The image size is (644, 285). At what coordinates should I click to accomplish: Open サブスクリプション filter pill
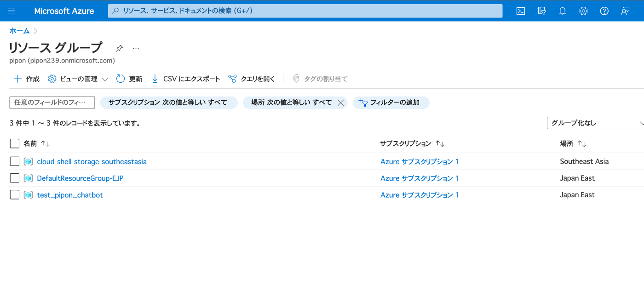168,103
